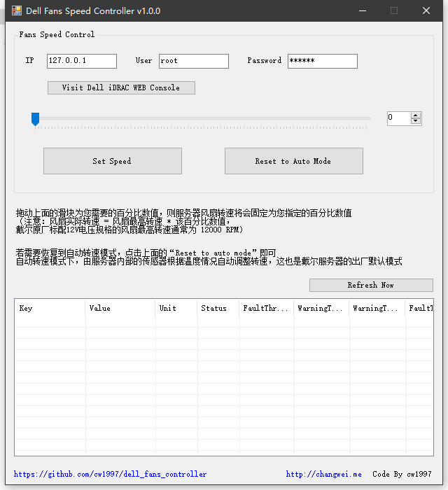448x490 pixels.
Task: Click the first WarningT... column header
Action: coord(321,308)
